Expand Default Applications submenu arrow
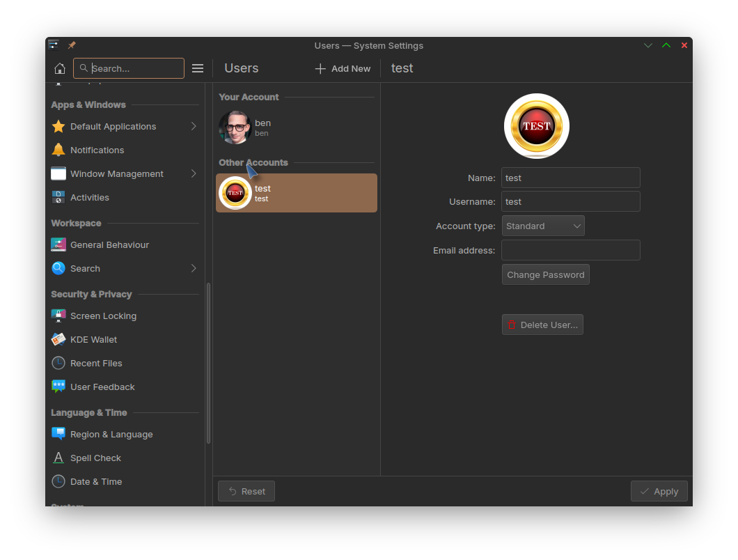The image size is (738, 560). tap(194, 126)
